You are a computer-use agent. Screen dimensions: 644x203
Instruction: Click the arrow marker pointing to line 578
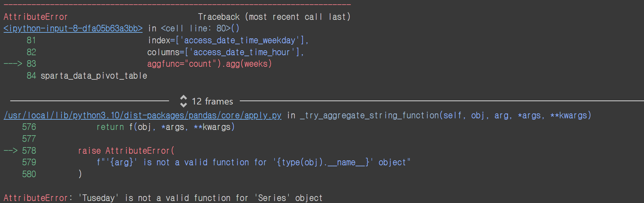tap(11, 150)
